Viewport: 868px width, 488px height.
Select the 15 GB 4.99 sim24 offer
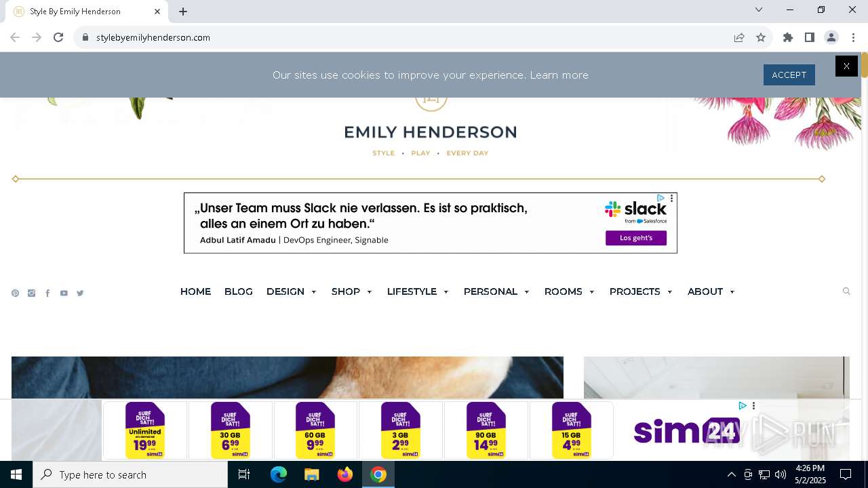pos(572,430)
